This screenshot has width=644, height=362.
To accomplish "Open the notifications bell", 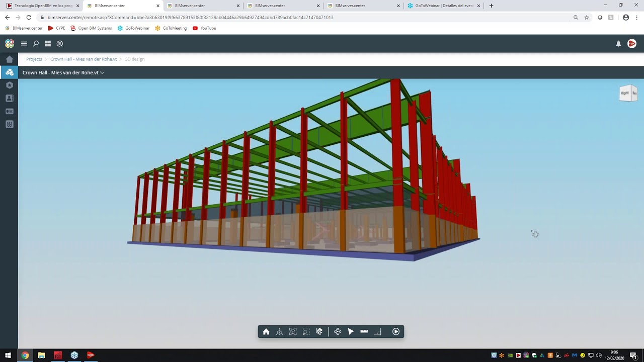I will coord(618,44).
